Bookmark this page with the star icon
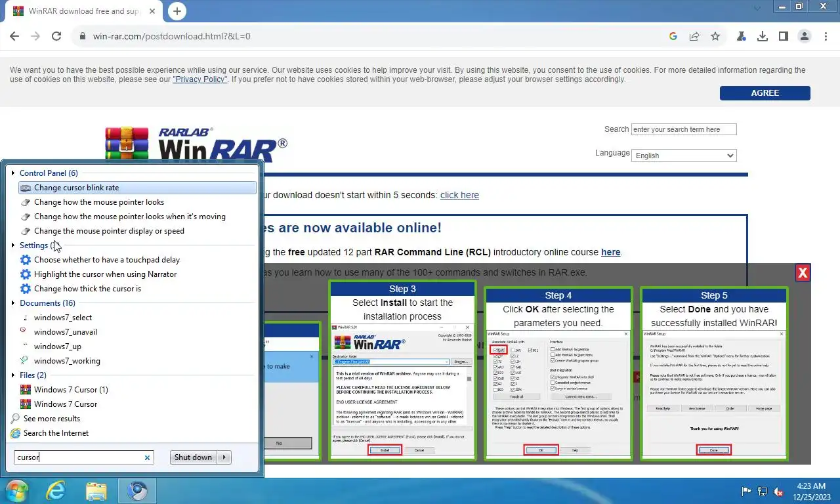Image resolution: width=840 pixels, height=504 pixels. coord(715,36)
